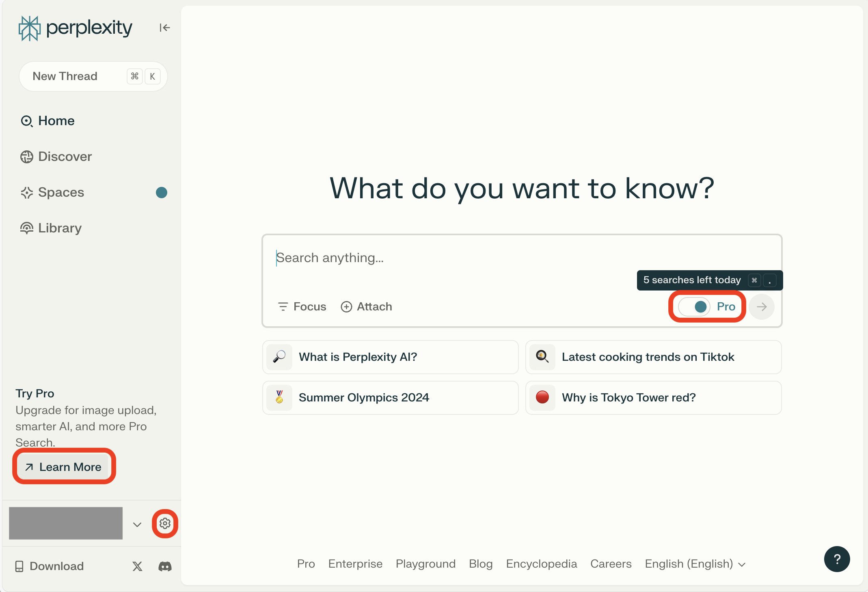This screenshot has width=868, height=592.
Task: Open the Careers footer link
Action: pos(611,564)
